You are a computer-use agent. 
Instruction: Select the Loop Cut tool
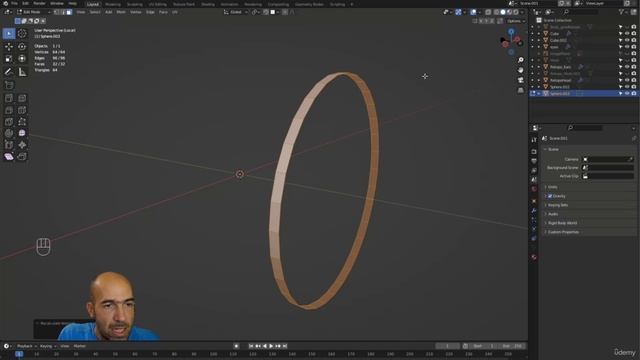coord(22,110)
